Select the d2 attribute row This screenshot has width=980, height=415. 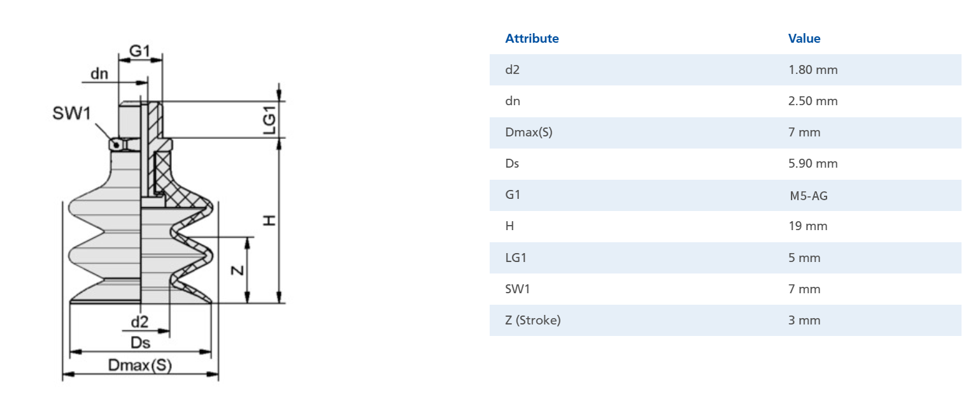725,69
